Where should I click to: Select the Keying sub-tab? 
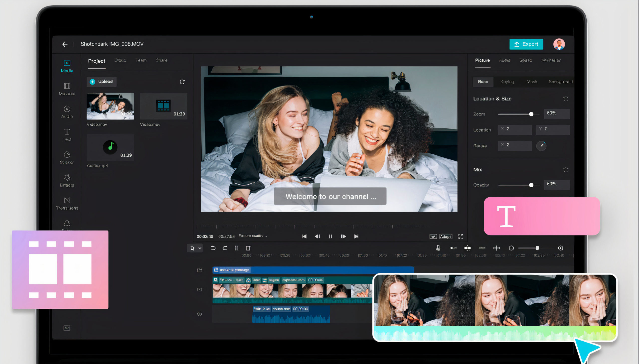[x=507, y=82]
